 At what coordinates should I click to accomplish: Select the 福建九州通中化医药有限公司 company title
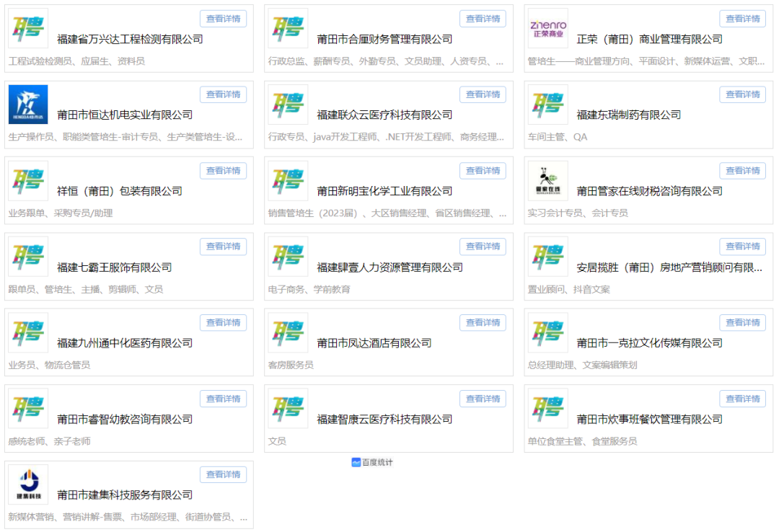point(125,343)
